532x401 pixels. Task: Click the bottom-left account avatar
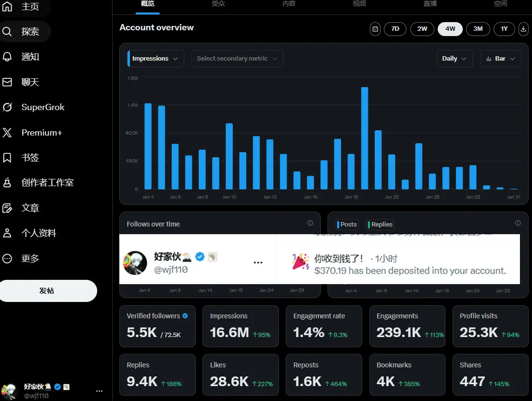[10, 392]
